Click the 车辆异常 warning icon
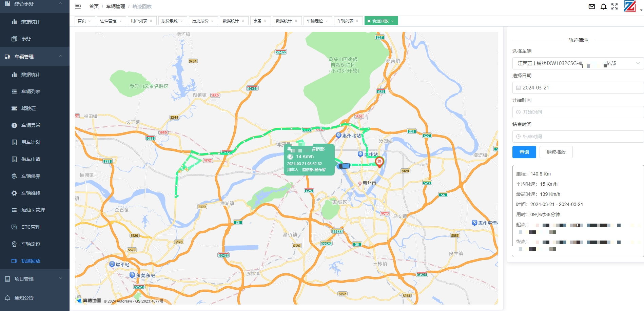This screenshot has width=644, height=311. (14, 125)
